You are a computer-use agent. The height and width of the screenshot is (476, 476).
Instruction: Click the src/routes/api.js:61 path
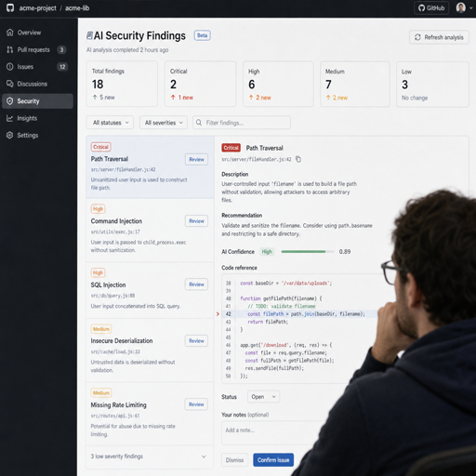(x=115, y=416)
